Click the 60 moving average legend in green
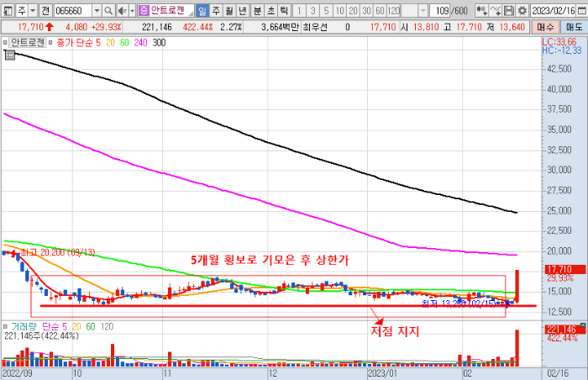Viewport: 588px width, 380px height. pyautogui.click(x=124, y=43)
